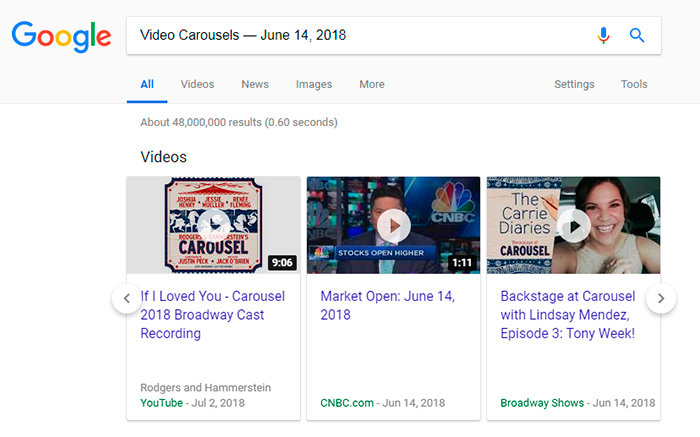Play the Carousel Broadway Cast video
Viewport: 700px width, 437px height.
[214, 225]
